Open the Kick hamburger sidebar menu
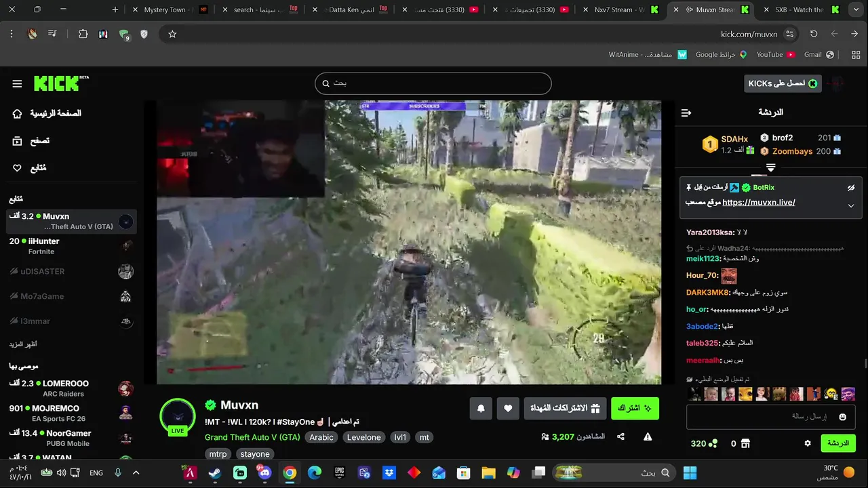 coord(17,83)
